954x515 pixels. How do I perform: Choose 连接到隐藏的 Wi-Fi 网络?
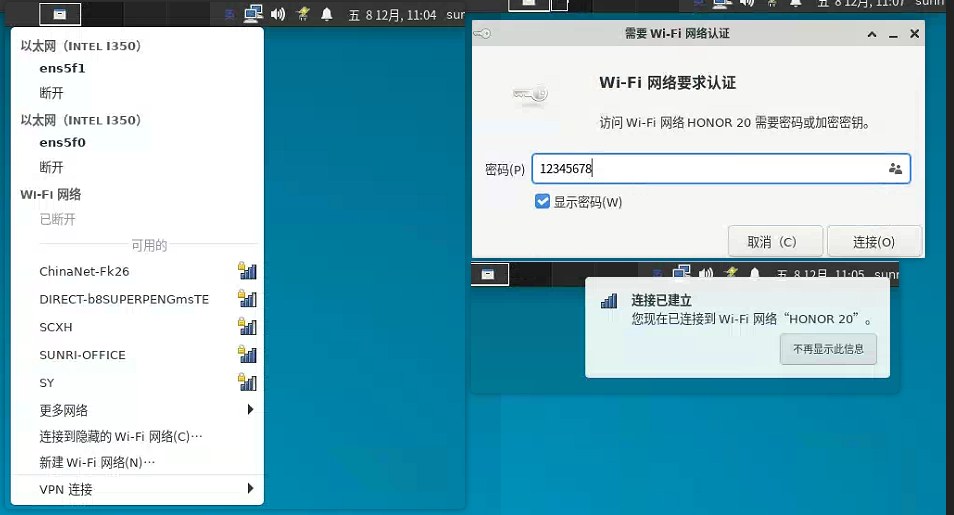pyautogui.click(x=120, y=436)
